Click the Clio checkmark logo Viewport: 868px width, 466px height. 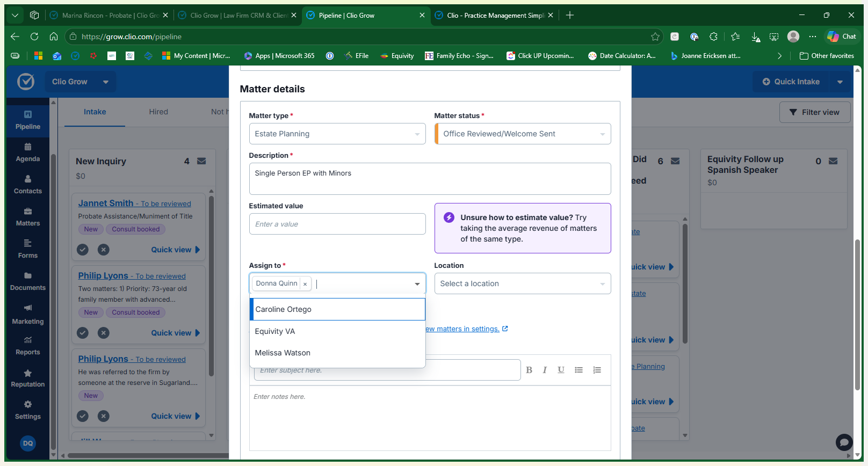click(x=26, y=82)
